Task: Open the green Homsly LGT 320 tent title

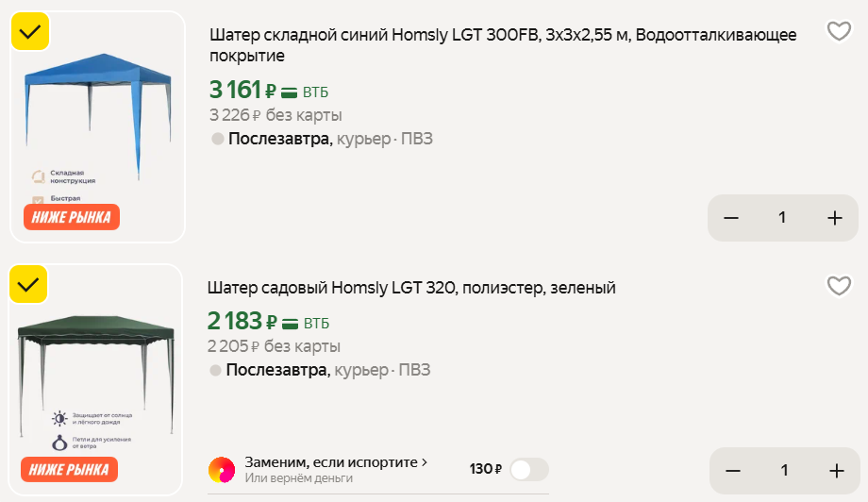Action: [411, 288]
